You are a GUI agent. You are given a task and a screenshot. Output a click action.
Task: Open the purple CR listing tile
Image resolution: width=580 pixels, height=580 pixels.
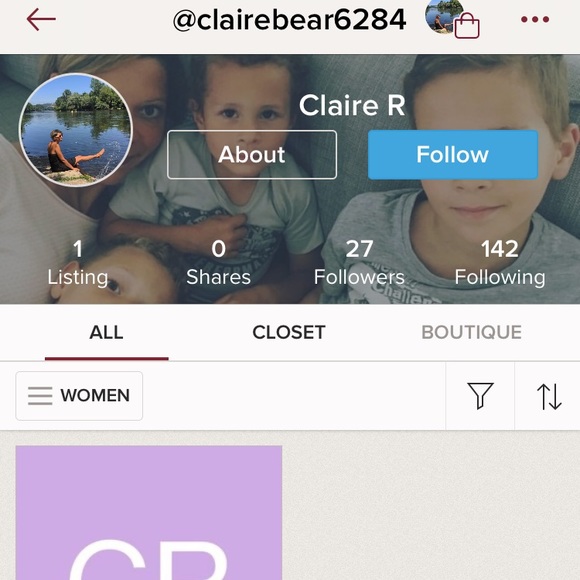pyautogui.click(x=149, y=513)
